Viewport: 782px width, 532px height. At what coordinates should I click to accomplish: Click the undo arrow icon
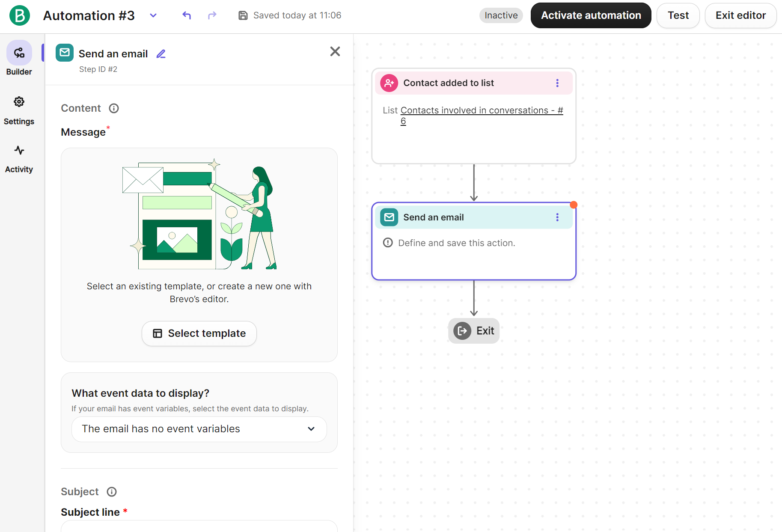coord(187,16)
